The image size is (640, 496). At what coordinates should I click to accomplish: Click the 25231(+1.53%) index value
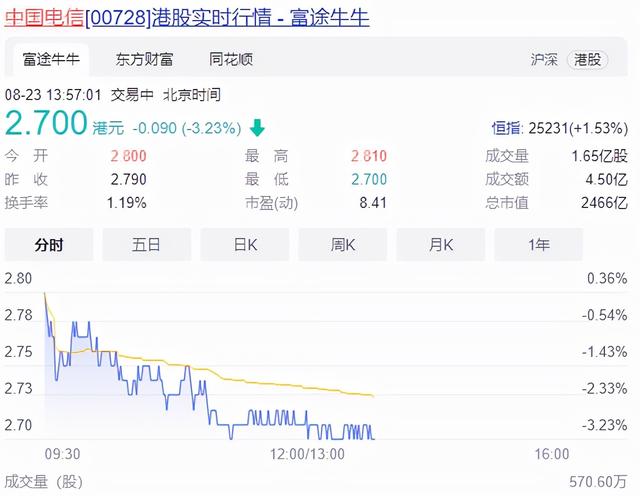578,128
